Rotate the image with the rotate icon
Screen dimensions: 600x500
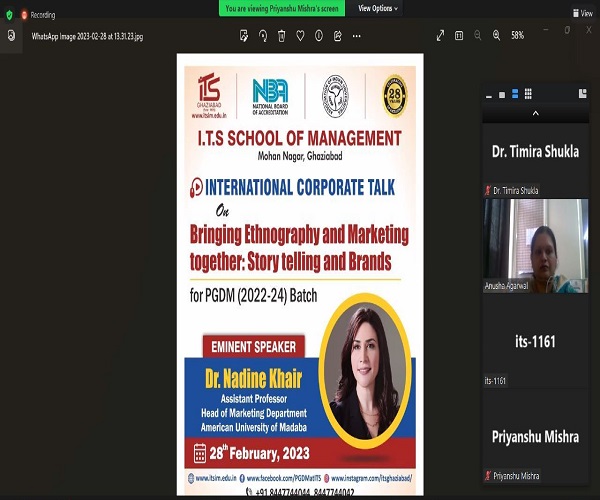click(263, 36)
